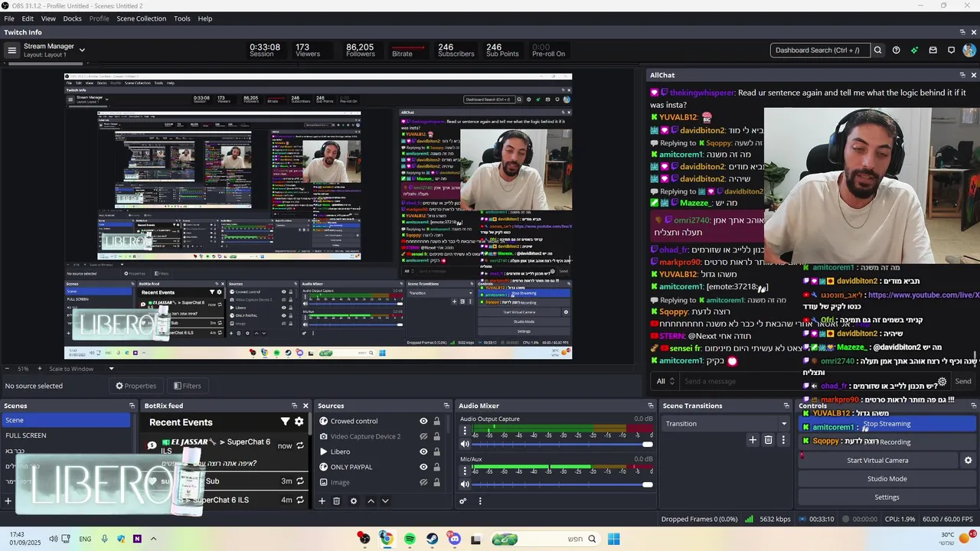980x551 pixels.
Task: Undock the AllChat panel
Action: 962,75
